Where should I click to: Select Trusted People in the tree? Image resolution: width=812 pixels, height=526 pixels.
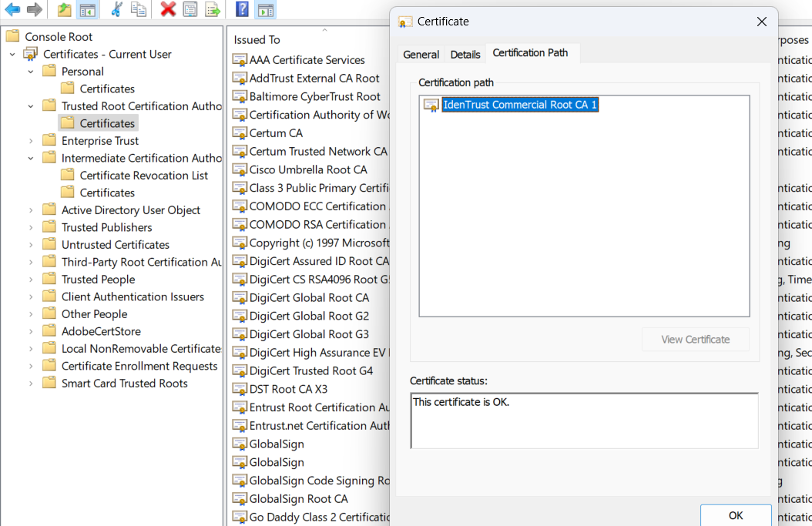point(98,280)
